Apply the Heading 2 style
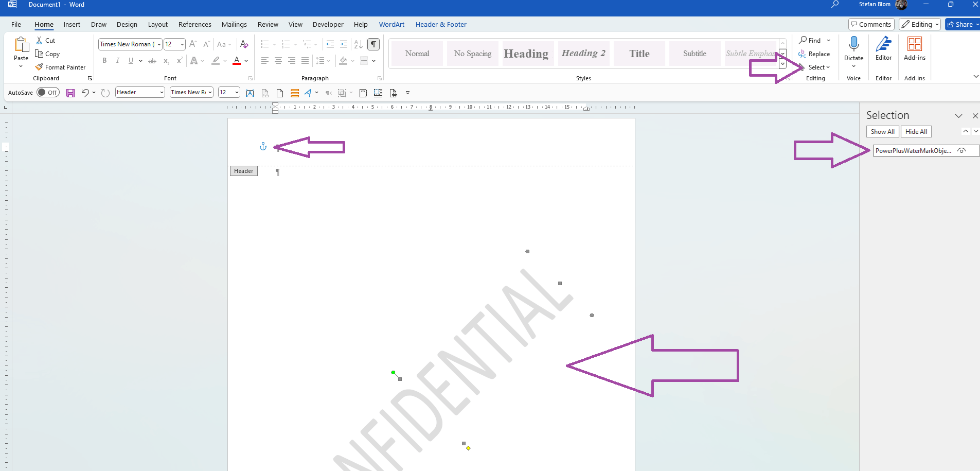Image resolution: width=980 pixels, height=471 pixels. (583, 54)
